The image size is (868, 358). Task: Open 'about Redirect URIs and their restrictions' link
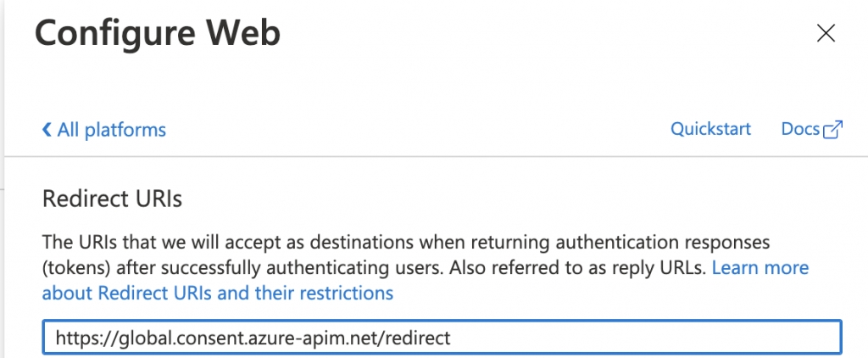(218, 293)
